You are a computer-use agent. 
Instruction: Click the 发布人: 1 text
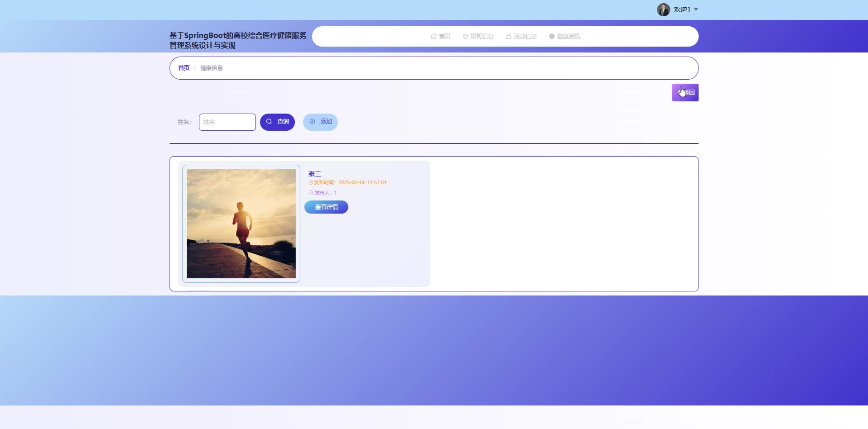pos(323,193)
